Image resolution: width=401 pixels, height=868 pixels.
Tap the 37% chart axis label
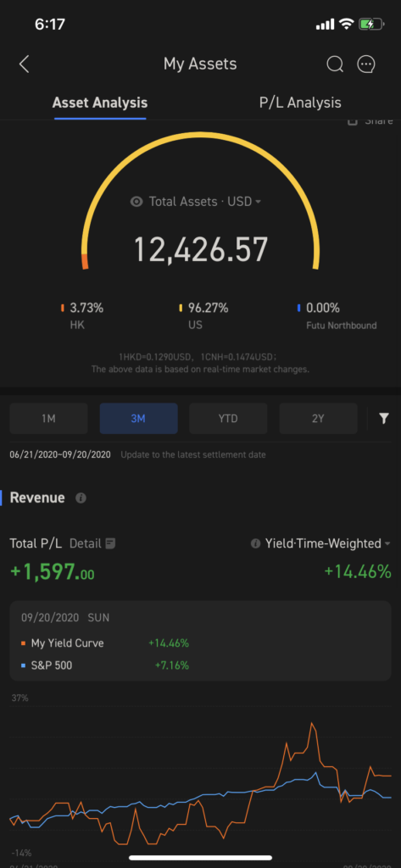19,698
